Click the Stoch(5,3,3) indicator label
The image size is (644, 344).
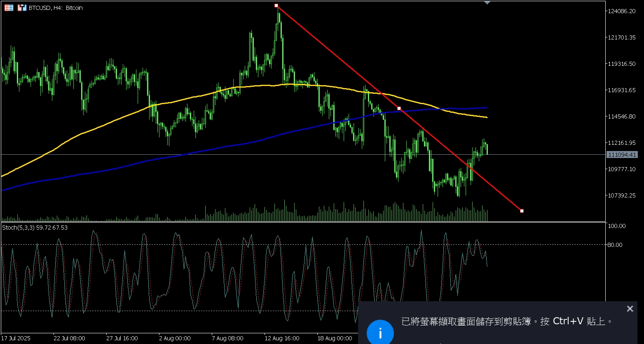click(35, 227)
